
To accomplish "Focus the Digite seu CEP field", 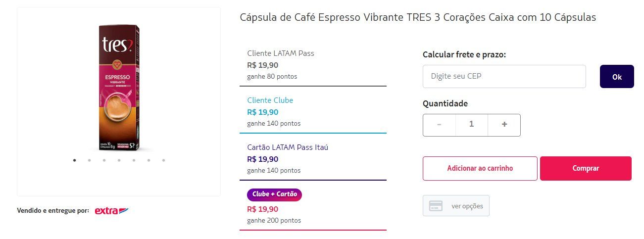I will pyautogui.click(x=504, y=77).
